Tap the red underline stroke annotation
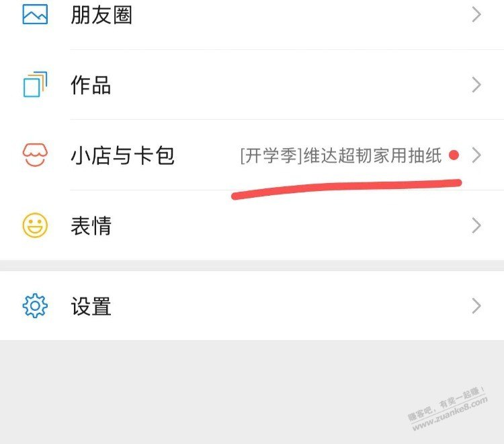 tap(347, 189)
